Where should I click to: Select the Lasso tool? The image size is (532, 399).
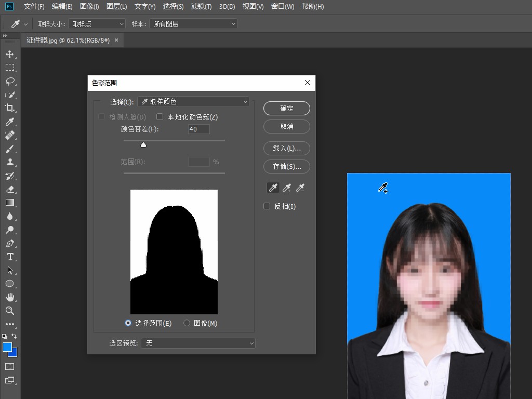(9, 81)
